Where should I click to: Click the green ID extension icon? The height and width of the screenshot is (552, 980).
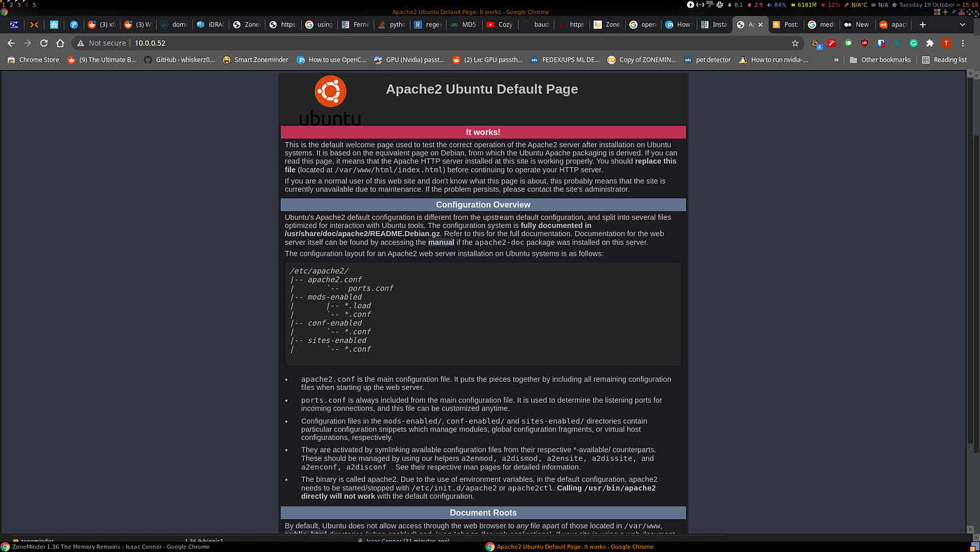[x=848, y=43]
